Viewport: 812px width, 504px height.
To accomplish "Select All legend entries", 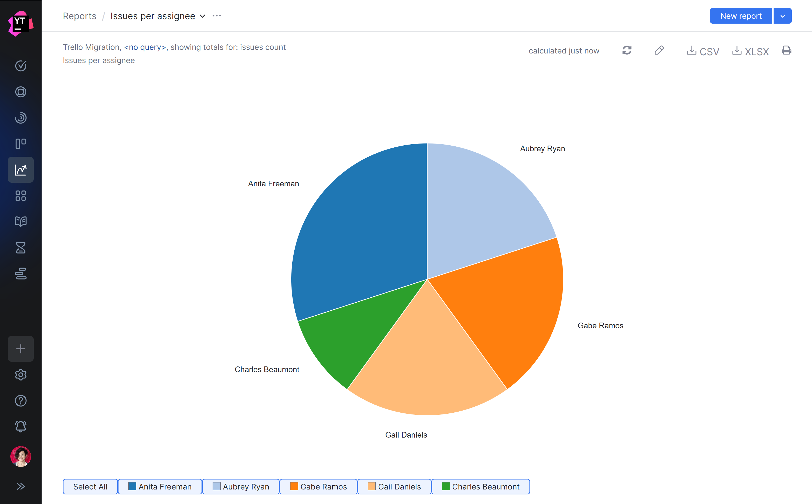I will pos(90,486).
